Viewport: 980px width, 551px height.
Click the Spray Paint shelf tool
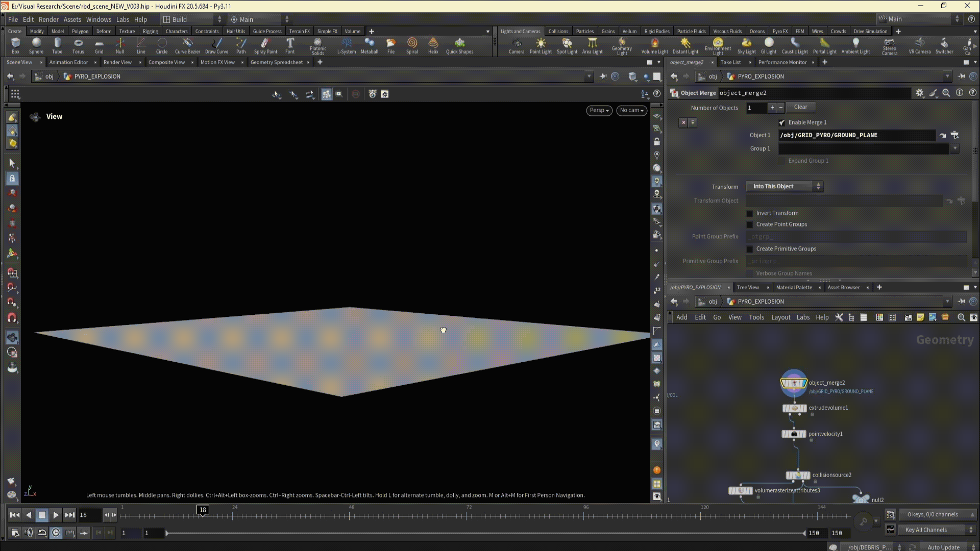(265, 45)
